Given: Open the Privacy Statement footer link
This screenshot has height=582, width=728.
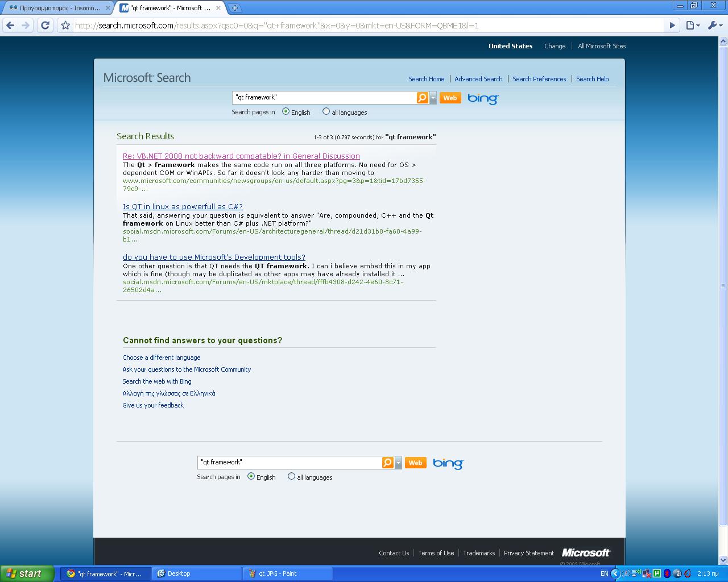Looking at the screenshot, I should [529, 553].
